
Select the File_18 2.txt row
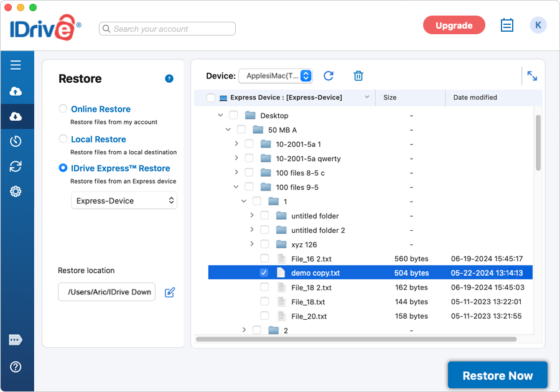pyautogui.click(x=370, y=287)
